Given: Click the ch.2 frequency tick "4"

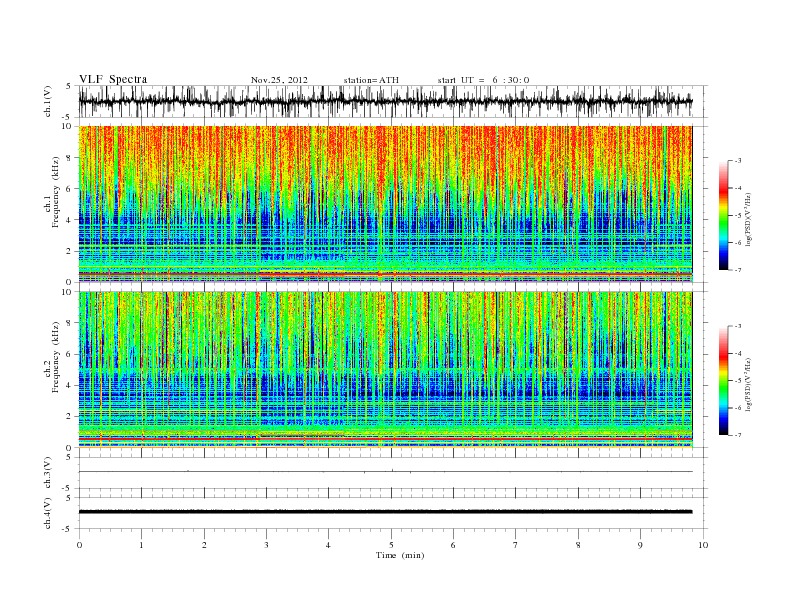Looking at the screenshot, I should tap(70, 385).
